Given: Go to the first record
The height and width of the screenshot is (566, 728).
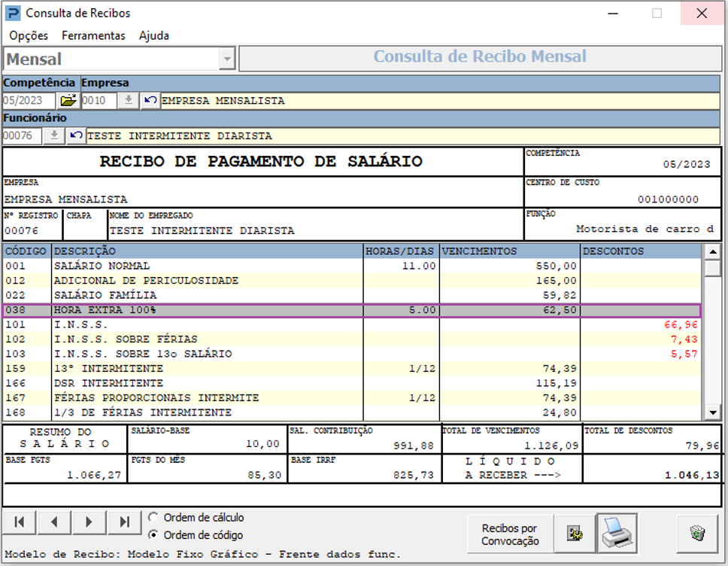Looking at the screenshot, I should [20, 522].
